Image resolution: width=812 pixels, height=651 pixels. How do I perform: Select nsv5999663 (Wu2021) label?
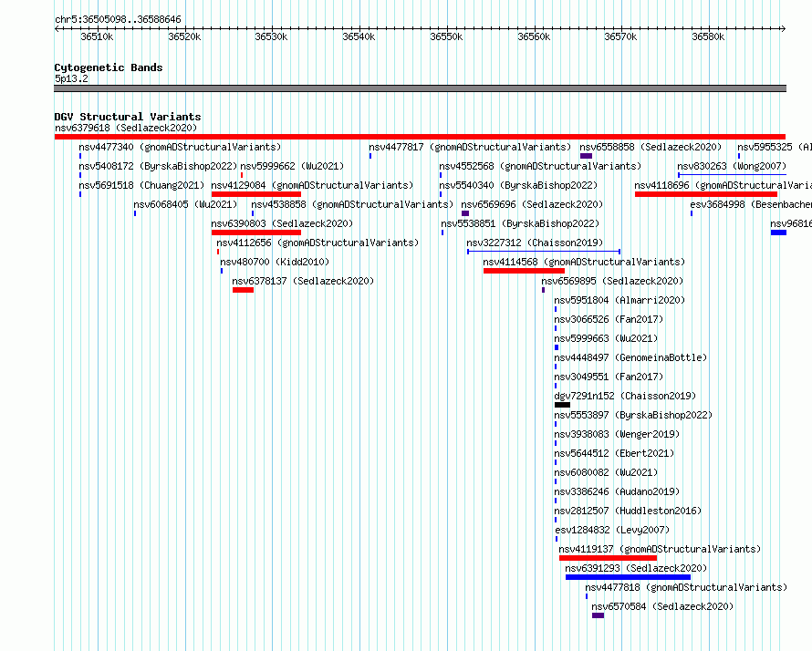606,338
